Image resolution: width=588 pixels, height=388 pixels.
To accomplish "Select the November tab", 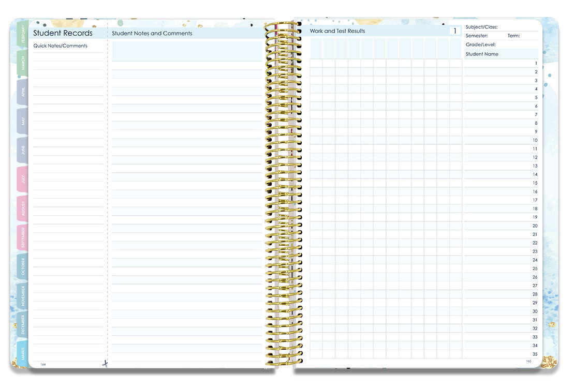I will tap(22, 296).
